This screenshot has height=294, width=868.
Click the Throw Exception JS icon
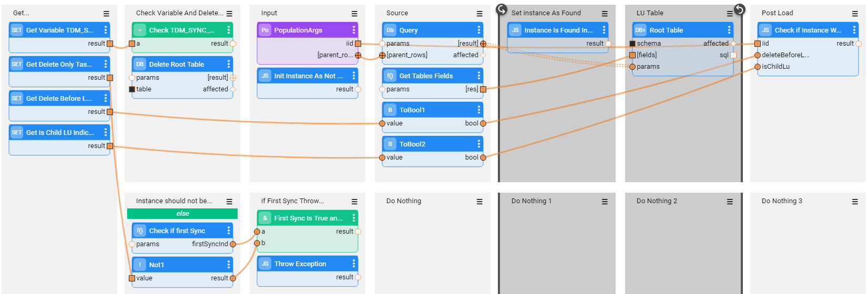(x=265, y=264)
